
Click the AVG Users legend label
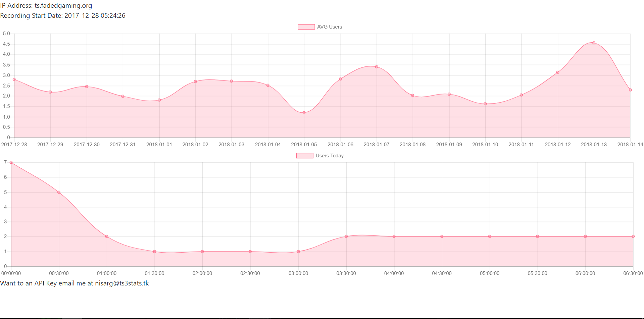click(x=330, y=27)
